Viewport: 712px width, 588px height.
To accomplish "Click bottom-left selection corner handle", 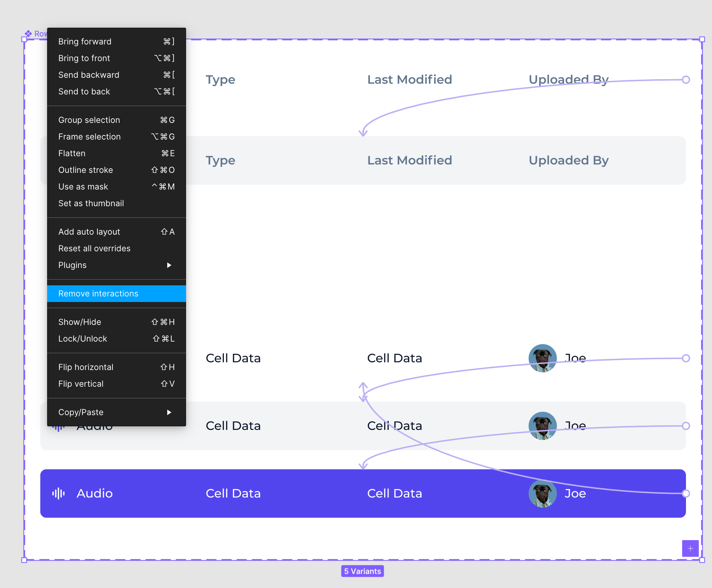I will click(x=24, y=560).
